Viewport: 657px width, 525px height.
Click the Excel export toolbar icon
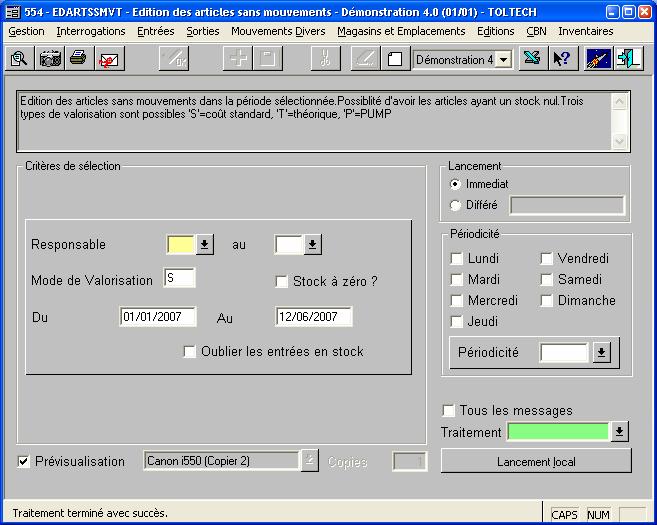[x=532, y=59]
